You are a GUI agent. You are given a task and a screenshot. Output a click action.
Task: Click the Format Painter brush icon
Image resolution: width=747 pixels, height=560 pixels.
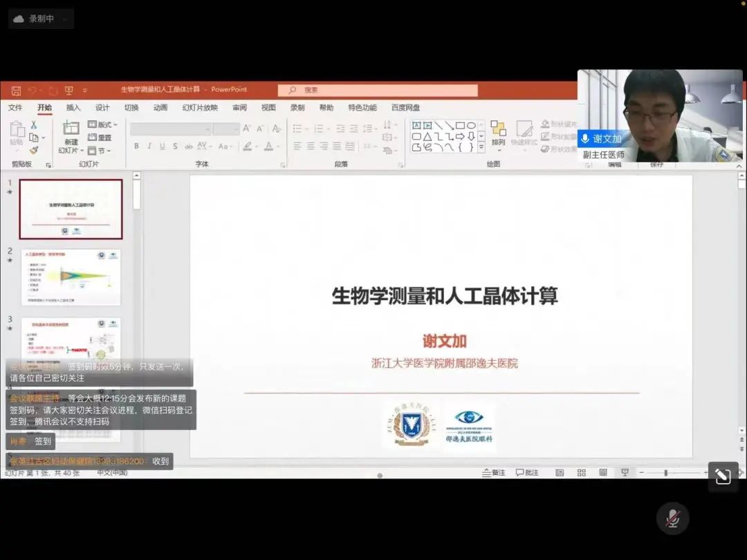33,149
